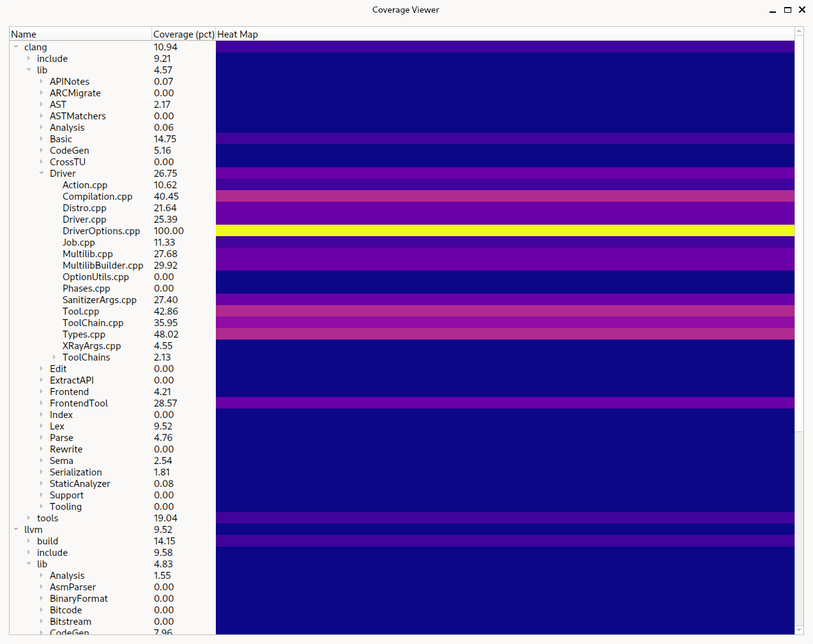Click the yellow DriverOptions.cpp heat map bar

coord(505,230)
